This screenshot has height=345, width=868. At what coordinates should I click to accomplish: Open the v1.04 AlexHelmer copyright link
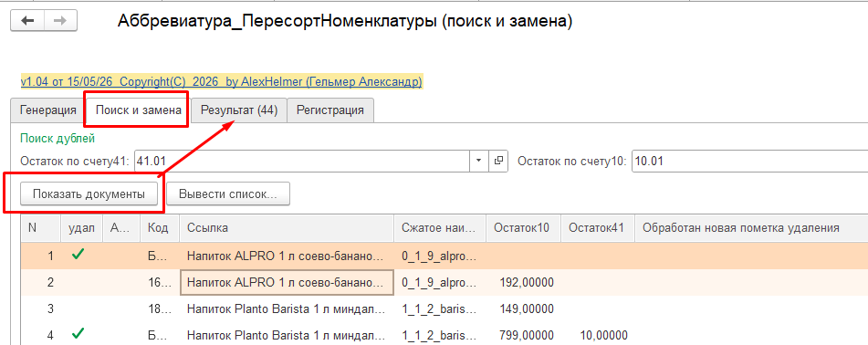pos(222,81)
